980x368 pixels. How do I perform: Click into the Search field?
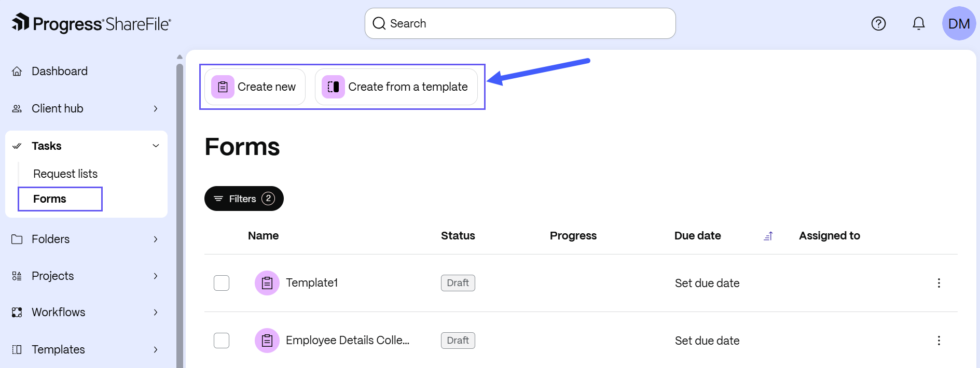coord(520,23)
